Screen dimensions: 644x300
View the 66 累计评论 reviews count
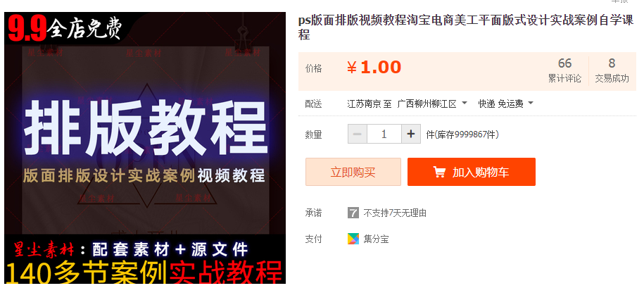coord(564,70)
